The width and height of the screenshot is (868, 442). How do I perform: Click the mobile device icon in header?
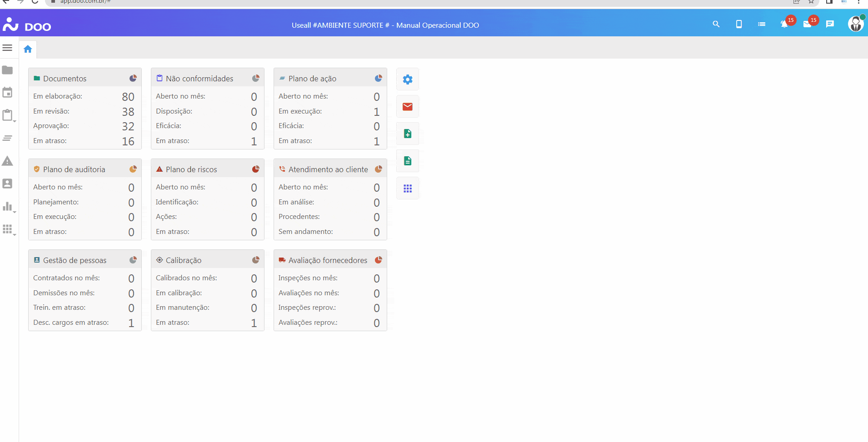pyautogui.click(x=738, y=24)
